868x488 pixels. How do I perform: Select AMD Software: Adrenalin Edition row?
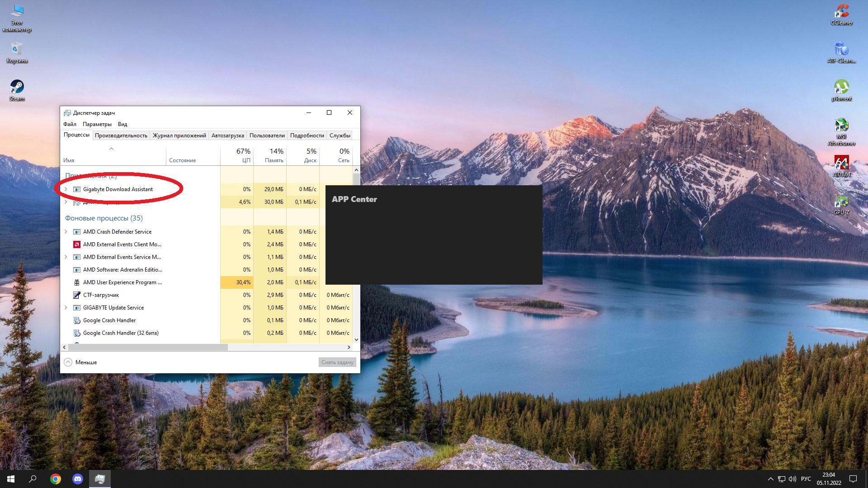tap(206, 270)
